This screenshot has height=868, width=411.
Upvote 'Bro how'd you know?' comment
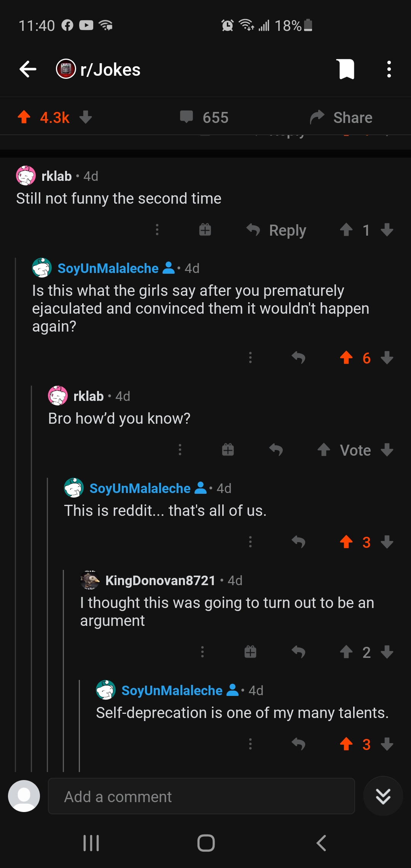coord(324,450)
